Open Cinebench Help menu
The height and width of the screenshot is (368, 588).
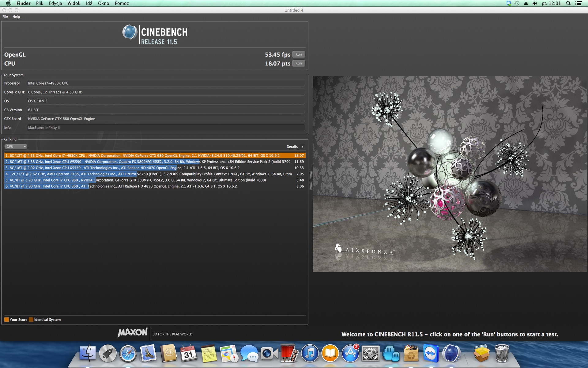click(x=16, y=17)
